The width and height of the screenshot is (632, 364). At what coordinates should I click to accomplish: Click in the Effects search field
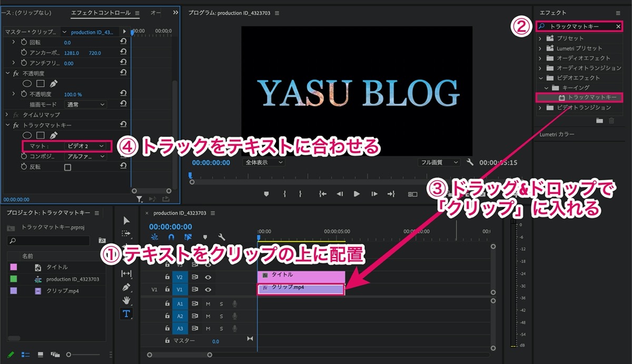click(x=579, y=26)
